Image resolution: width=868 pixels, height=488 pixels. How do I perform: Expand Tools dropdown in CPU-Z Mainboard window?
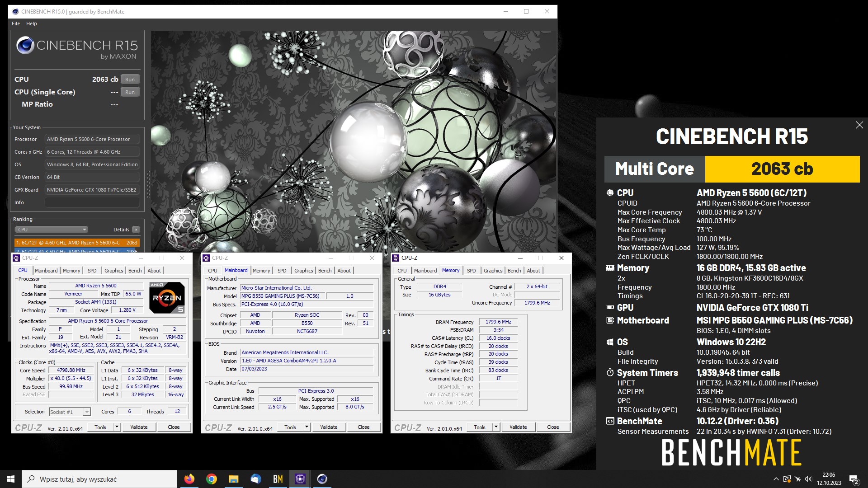coord(307,427)
